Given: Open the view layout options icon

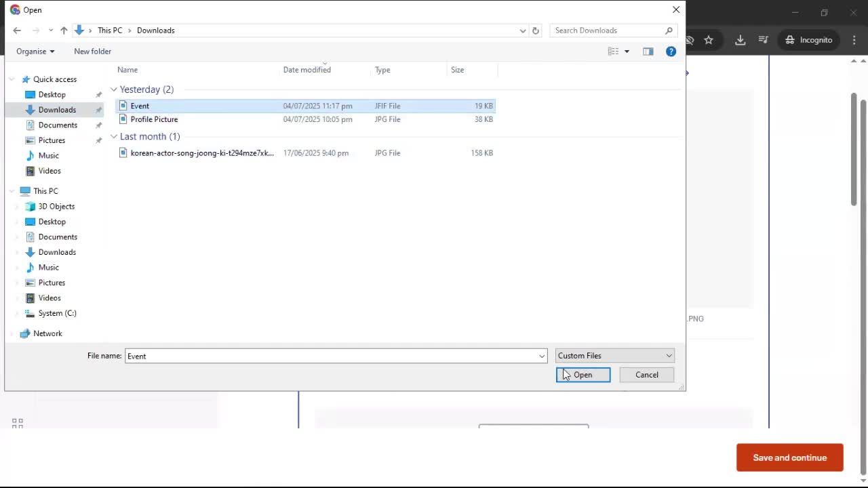Looking at the screenshot, I should pos(613,52).
